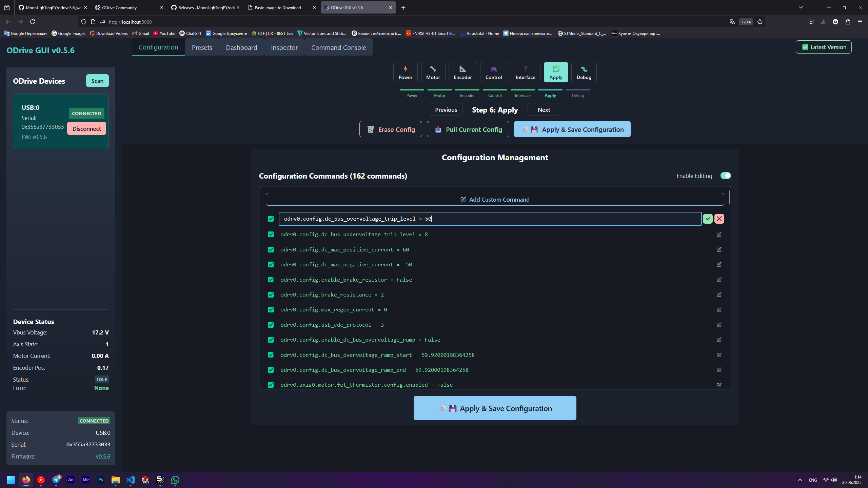Click the Erase Config button
868x488 pixels.
[391, 129]
